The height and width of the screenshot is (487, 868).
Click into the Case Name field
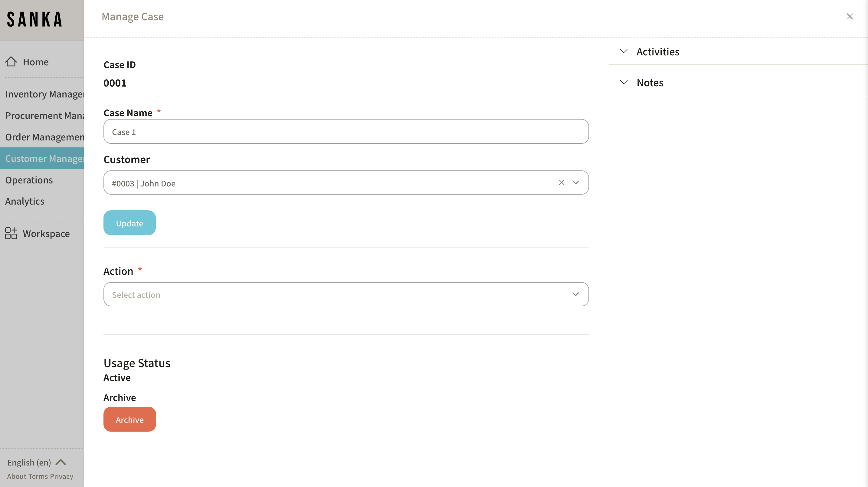(346, 132)
